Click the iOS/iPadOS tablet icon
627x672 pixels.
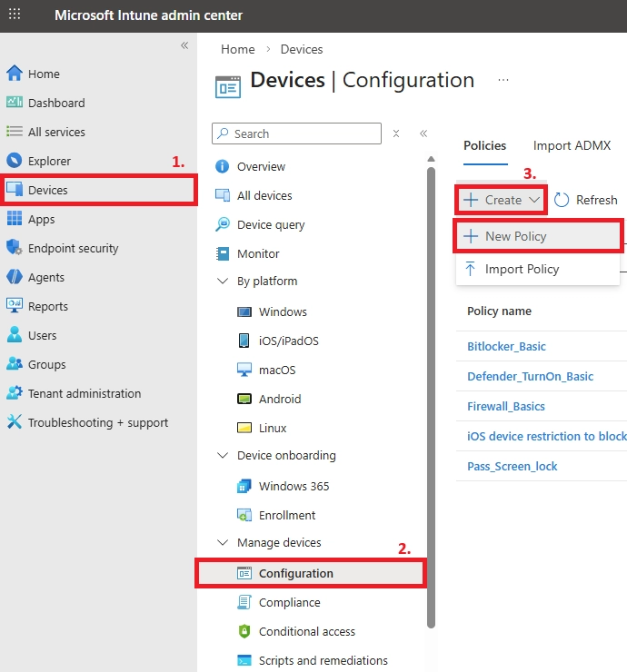coord(244,341)
